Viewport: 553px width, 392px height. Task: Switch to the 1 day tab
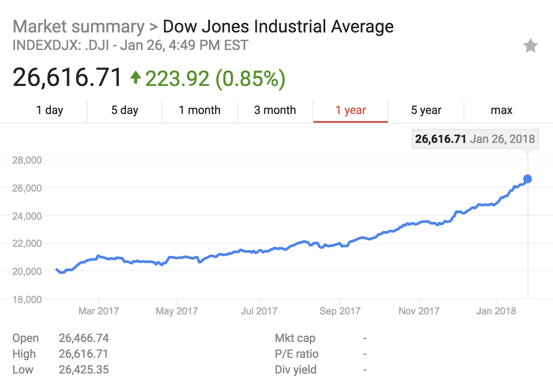point(50,110)
